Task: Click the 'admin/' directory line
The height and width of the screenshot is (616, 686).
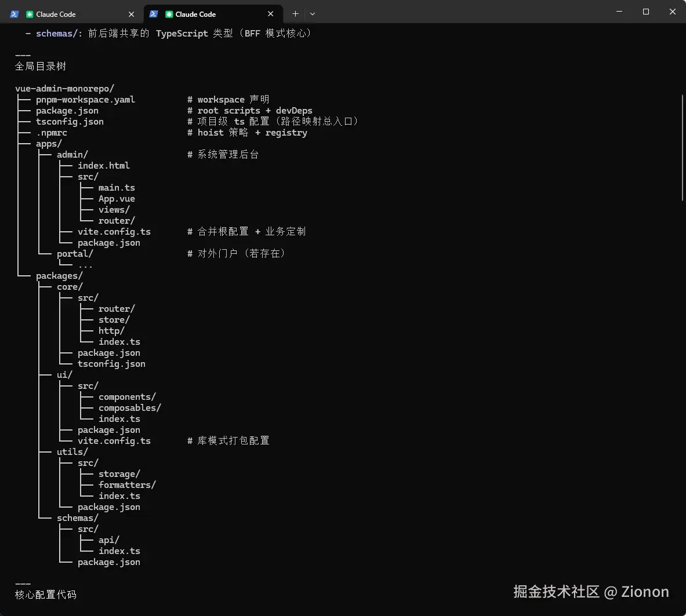Action: tap(72, 155)
